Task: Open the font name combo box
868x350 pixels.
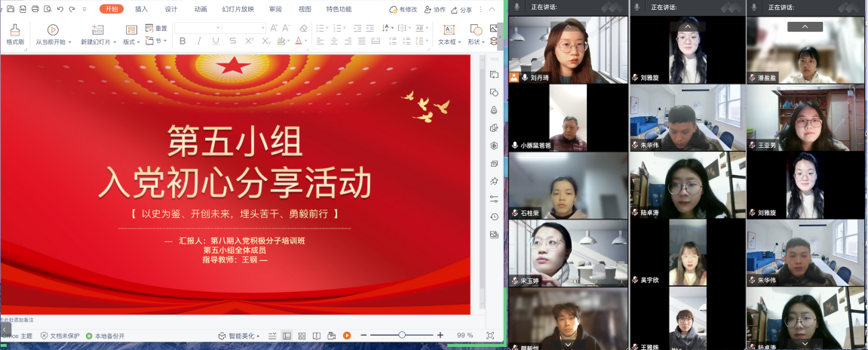Action: pos(198,28)
